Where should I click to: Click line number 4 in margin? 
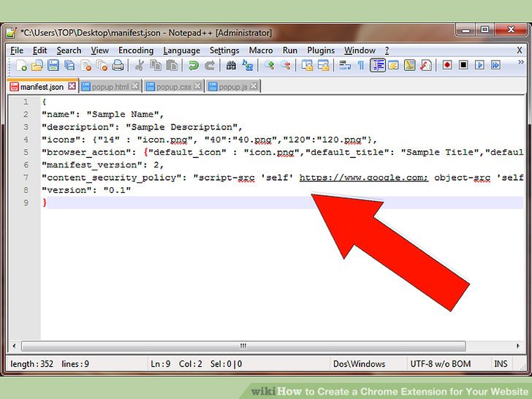point(26,140)
